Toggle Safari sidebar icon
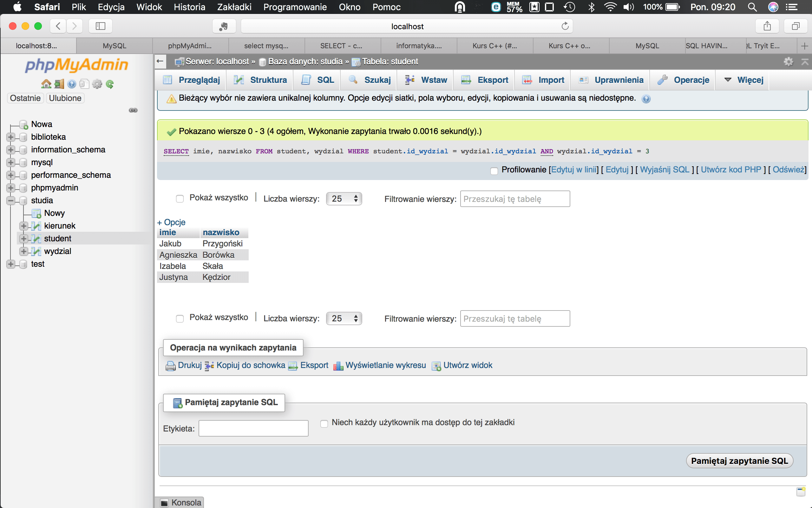812x508 pixels. [100, 26]
